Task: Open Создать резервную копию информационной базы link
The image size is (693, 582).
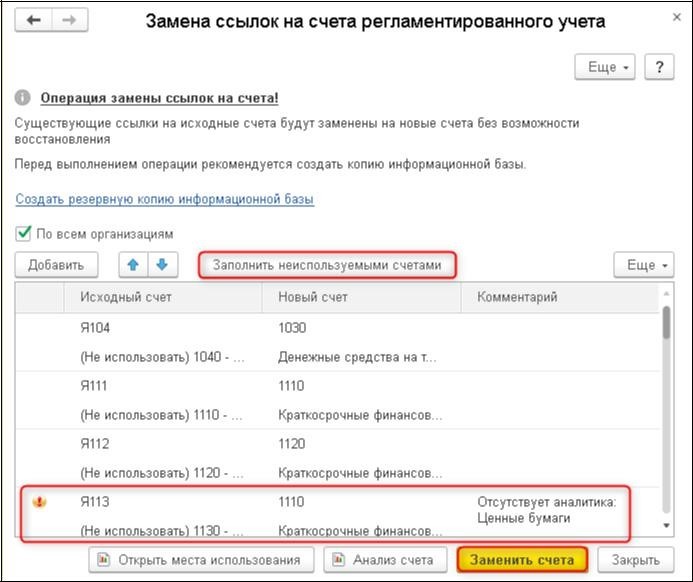Action: [x=164, y=199]
